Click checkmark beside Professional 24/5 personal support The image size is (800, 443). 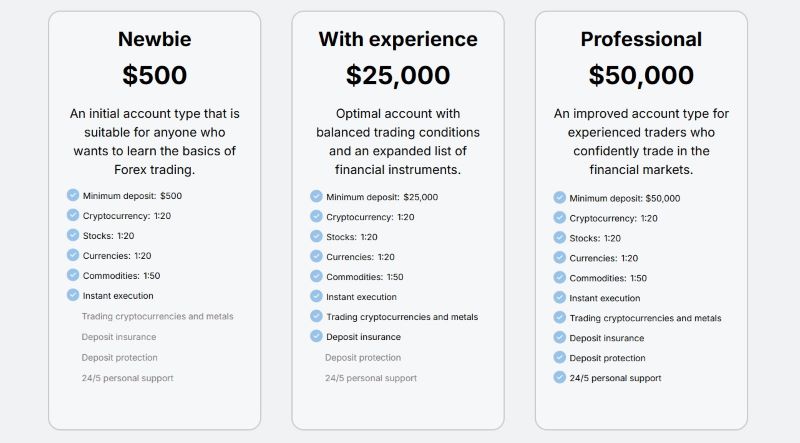pos(560,377)
